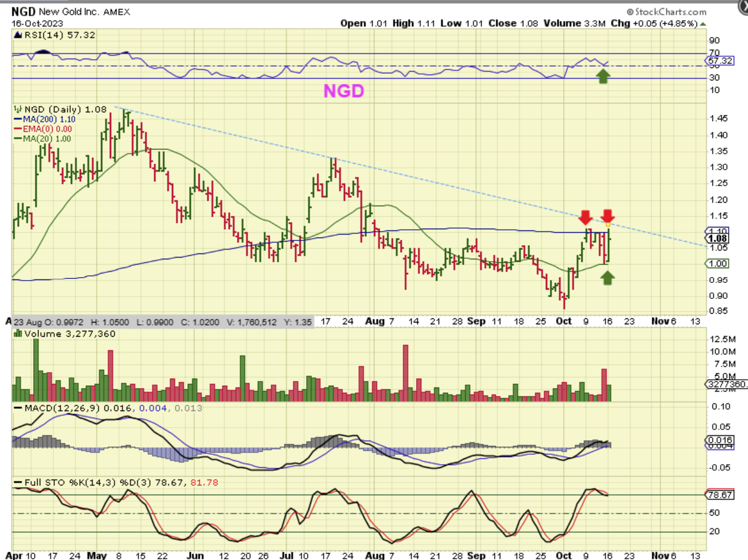Click the pink NGD annotation label
Viewport: 748px width, 560px height.
[343, 92]
